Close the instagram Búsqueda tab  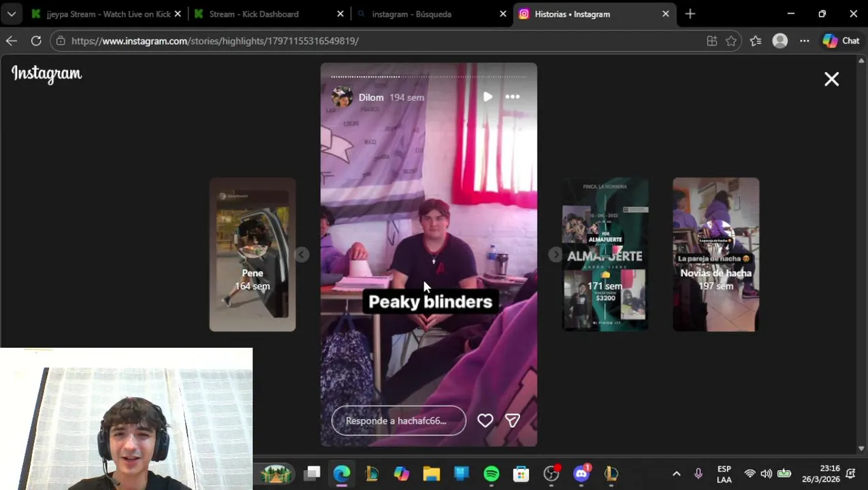tap(503, 14)
